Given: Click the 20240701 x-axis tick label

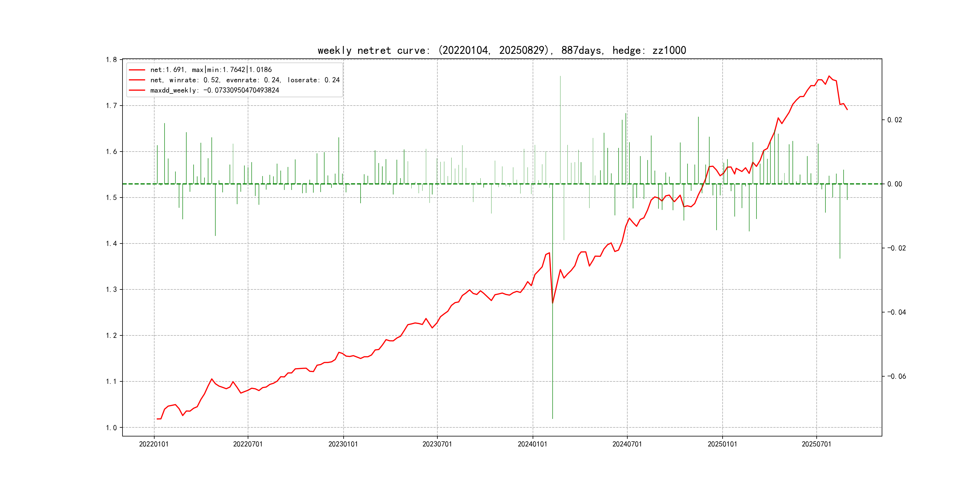Looking at the screenshot, I should [627, 444].
